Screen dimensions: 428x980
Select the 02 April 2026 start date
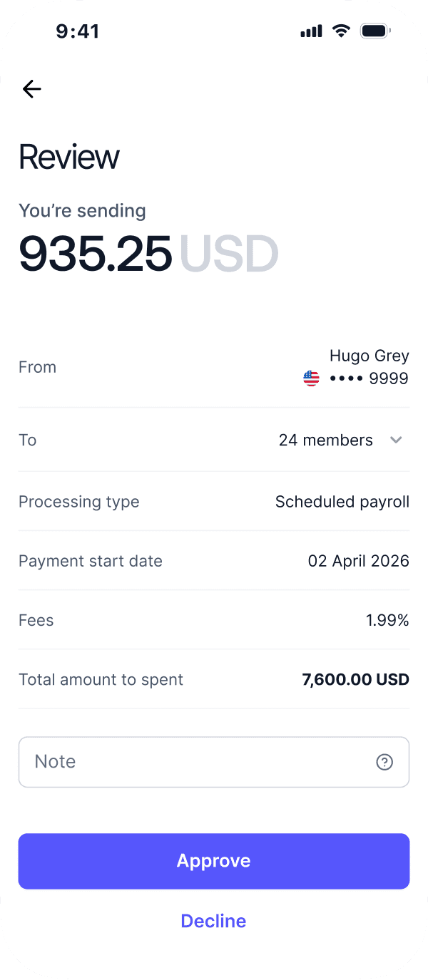pyautogui.click(x=358, y=561)
